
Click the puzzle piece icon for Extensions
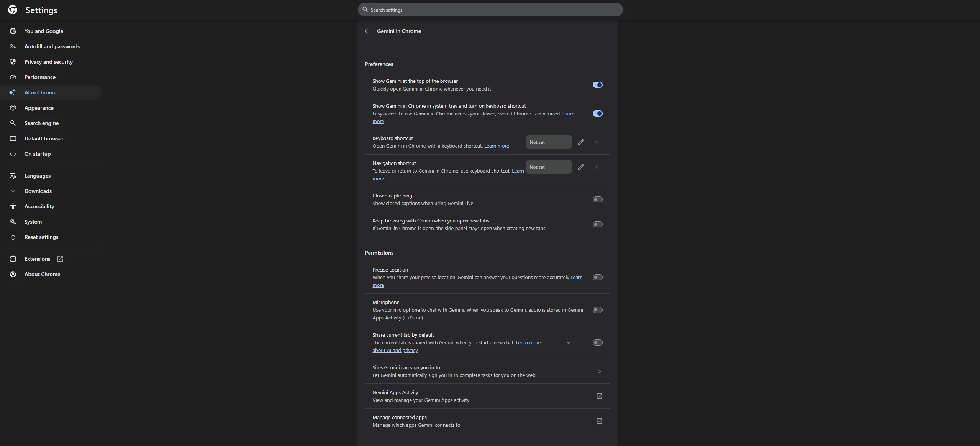coord(13,259)
